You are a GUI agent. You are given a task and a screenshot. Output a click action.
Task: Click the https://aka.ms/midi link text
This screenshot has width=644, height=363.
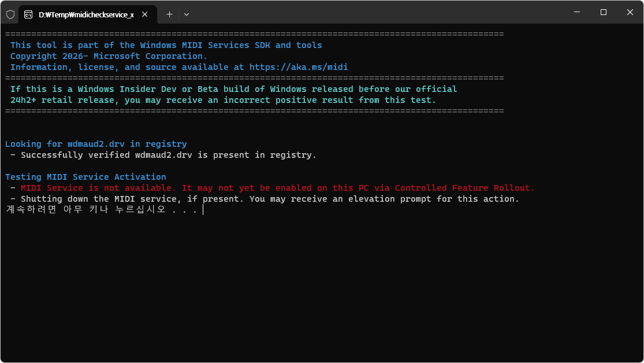(299, 67)
